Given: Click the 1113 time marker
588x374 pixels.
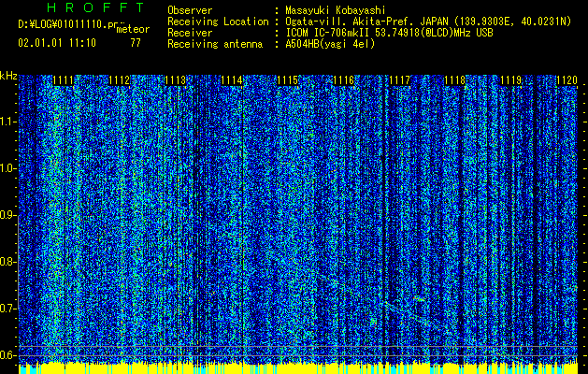Looking at the screenshot, I should 176,80.
